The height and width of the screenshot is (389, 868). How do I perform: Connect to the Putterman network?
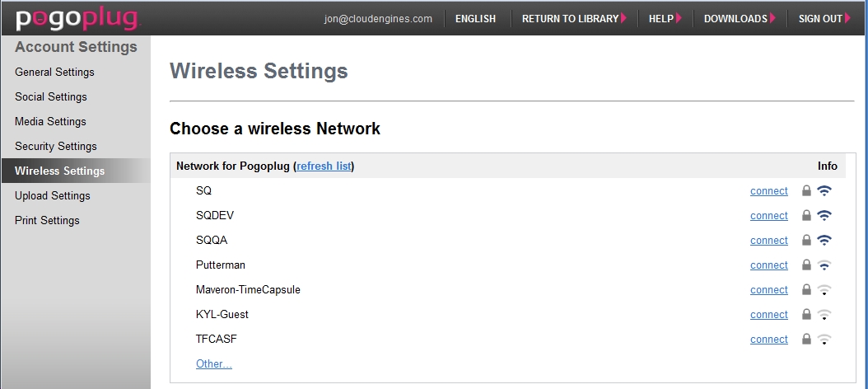(769, 265)
